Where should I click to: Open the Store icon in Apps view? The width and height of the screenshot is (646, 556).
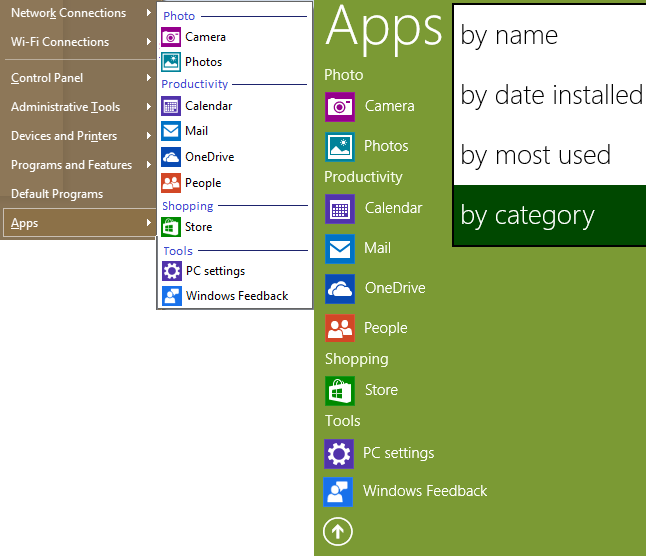point(340,390)
